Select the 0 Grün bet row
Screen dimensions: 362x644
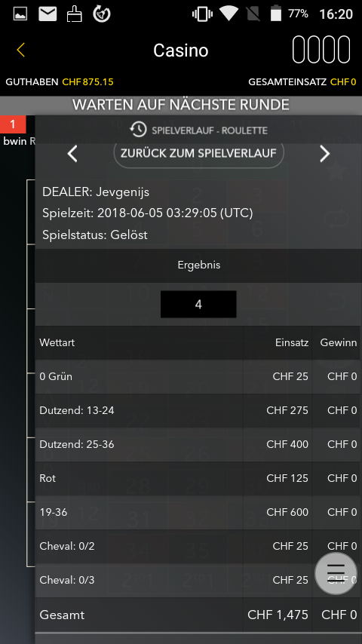coord(198,376)
